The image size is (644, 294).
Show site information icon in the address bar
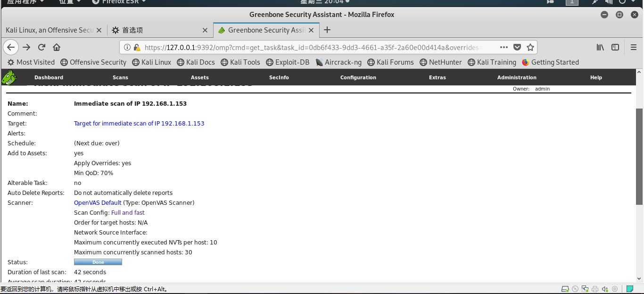[127, 47]
